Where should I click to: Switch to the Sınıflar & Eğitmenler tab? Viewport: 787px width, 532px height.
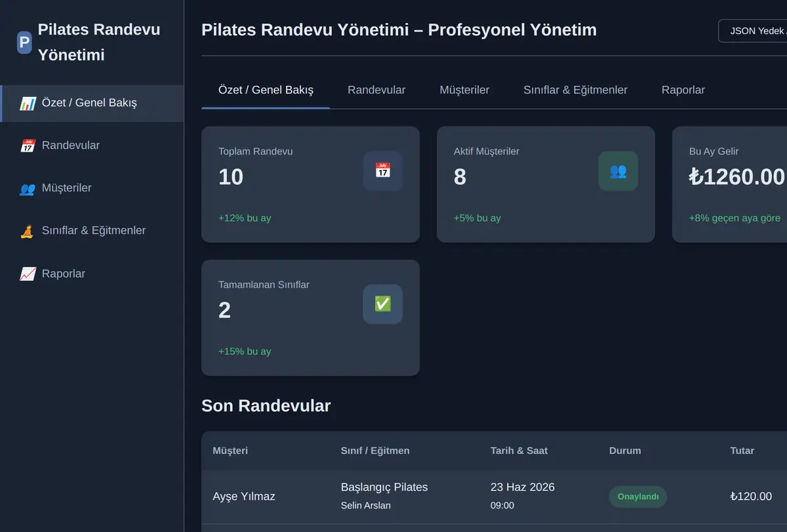575,90
